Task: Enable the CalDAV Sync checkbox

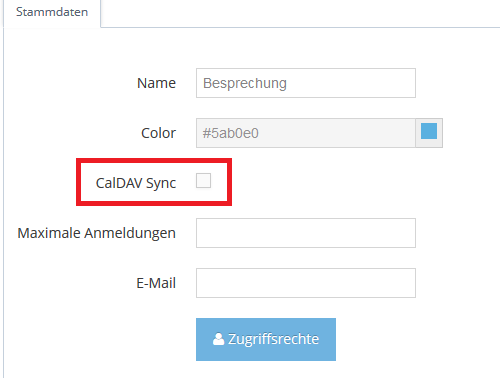Action: 203,181
